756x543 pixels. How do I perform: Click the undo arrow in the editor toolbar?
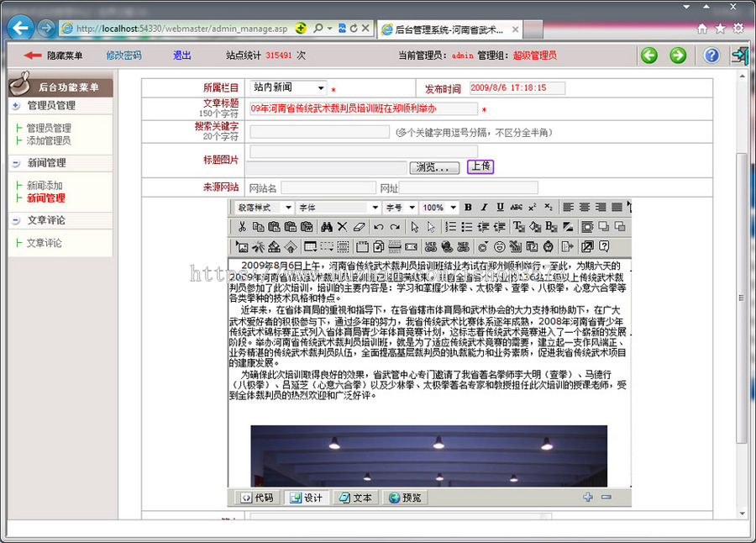[378, 226]
